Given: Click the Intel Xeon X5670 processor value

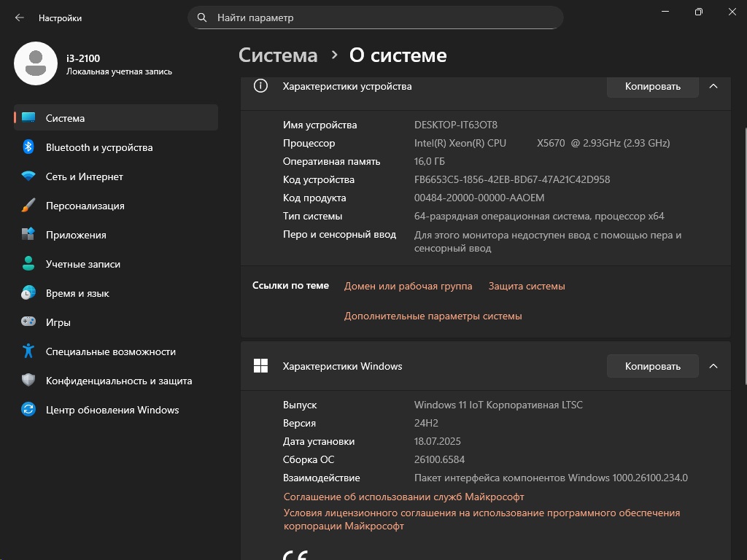Looking at the screenshot, I should 542,143.
